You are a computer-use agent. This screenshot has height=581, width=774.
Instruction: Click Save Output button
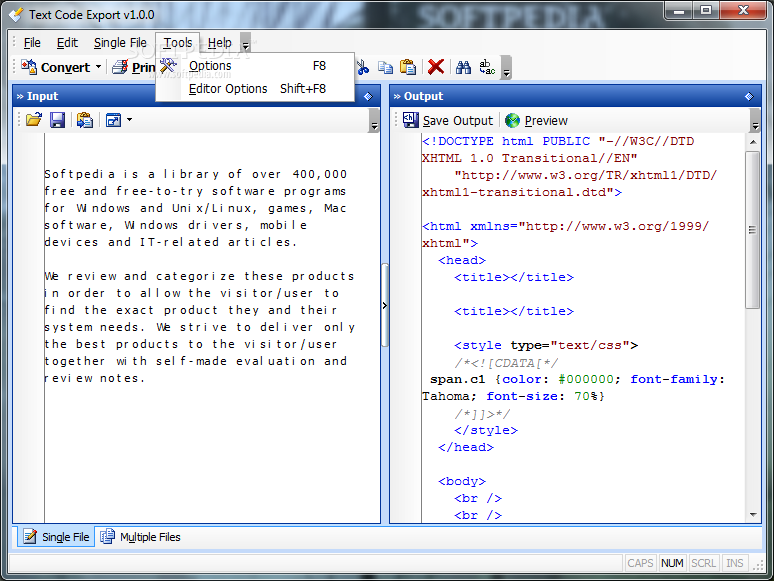[448, 120]
